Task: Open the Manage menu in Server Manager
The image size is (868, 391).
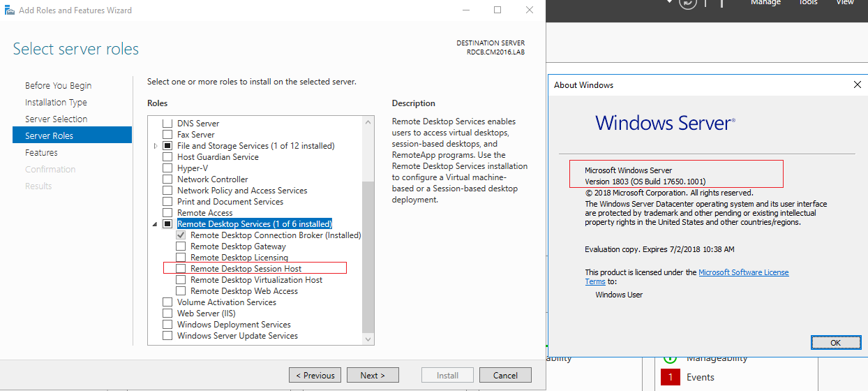Action: click(765, 3)
